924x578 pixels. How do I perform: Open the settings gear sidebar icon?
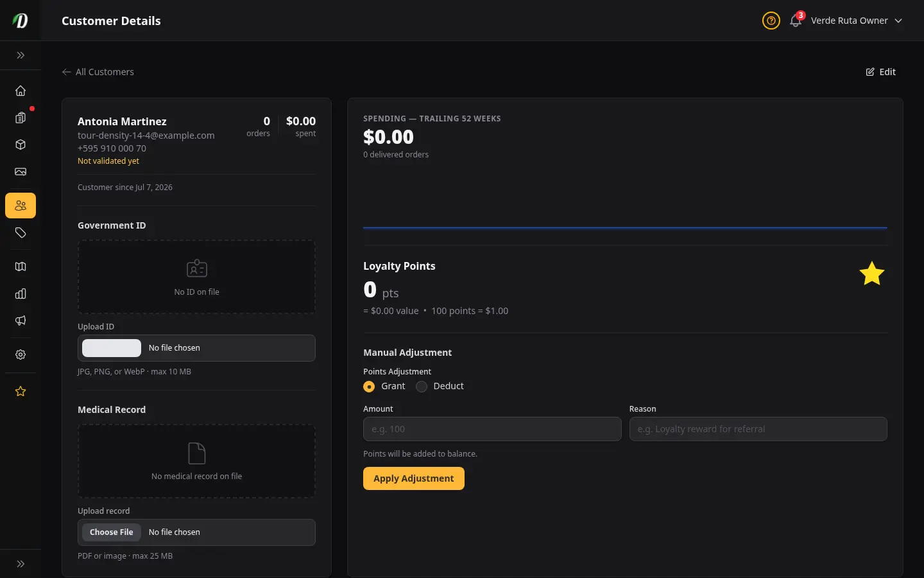(21, 355)
